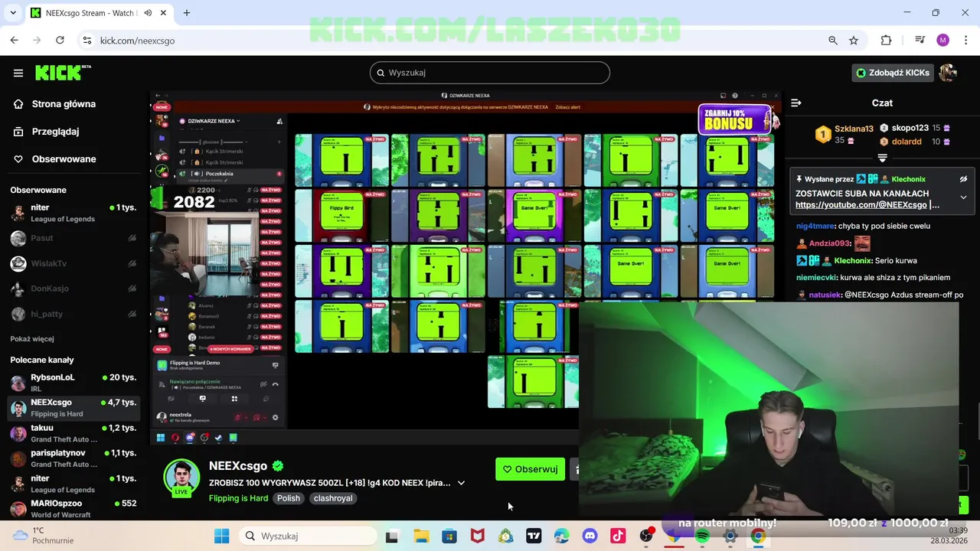This screenshot has height=551, width=980.
Task: Open niter channel under Obserwowane list
Action: [x=73, y=213]
